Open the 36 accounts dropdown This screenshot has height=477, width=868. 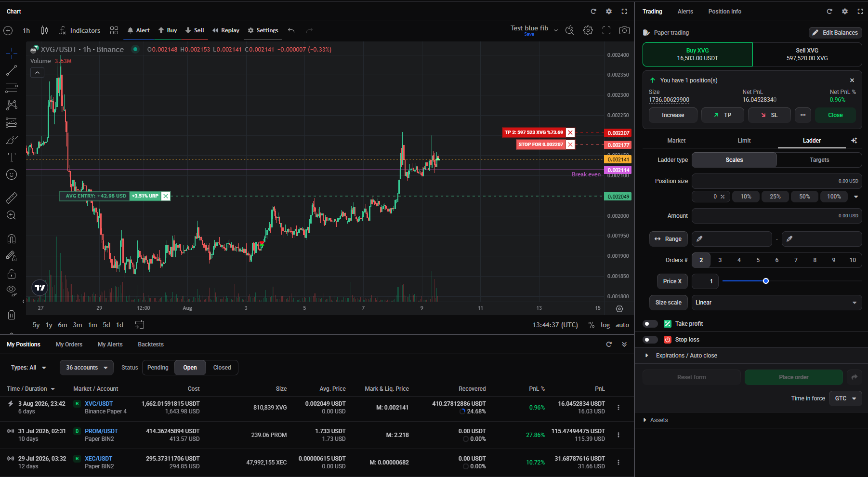click(x=87, y=368)
